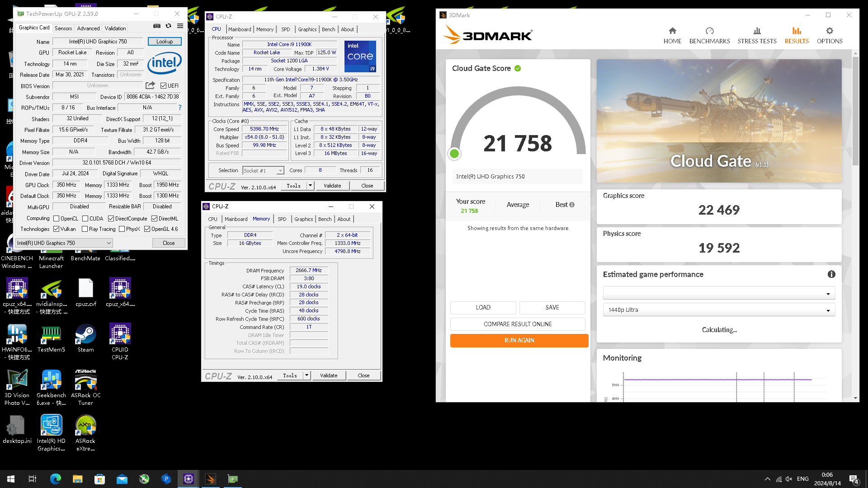
Task: Open SPD tab in lower CPU-Z window
Action: 282,219
